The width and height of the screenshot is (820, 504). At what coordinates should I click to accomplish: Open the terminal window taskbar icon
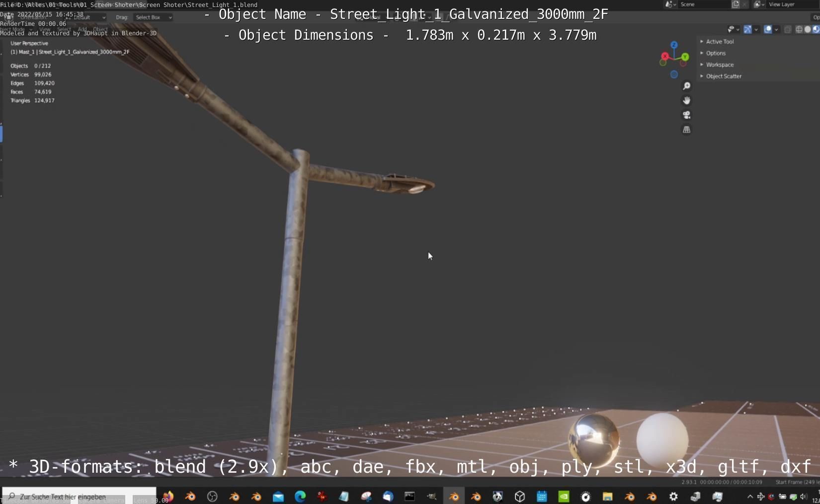(410, 496)
